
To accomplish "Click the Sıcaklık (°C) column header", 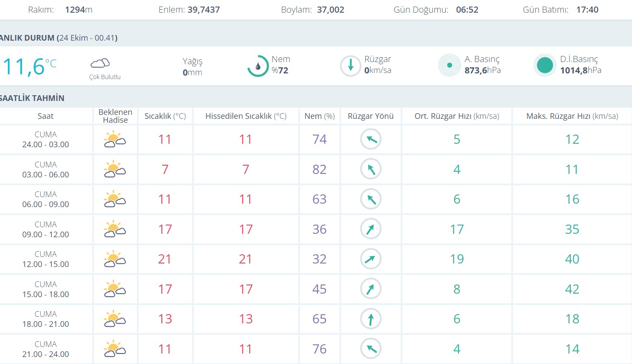I will click(165, 116).
